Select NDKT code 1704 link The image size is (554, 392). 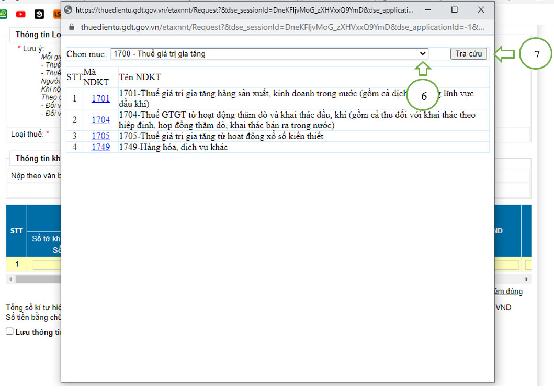point(100,120)
